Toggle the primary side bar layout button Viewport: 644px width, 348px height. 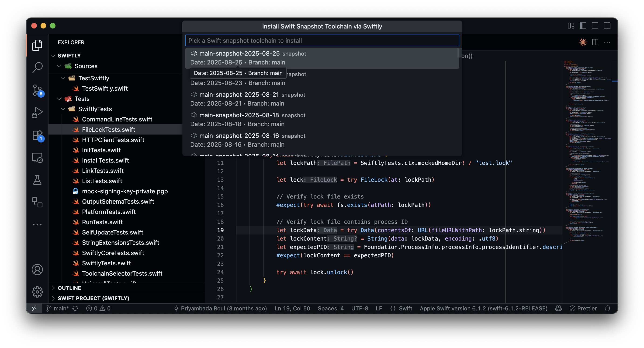[583, 26]
